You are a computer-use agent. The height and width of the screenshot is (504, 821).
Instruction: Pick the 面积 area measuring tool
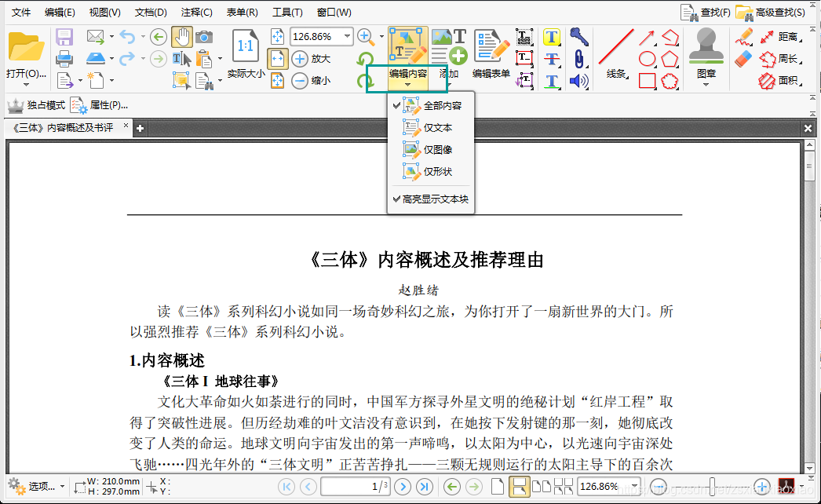point(779,81)
